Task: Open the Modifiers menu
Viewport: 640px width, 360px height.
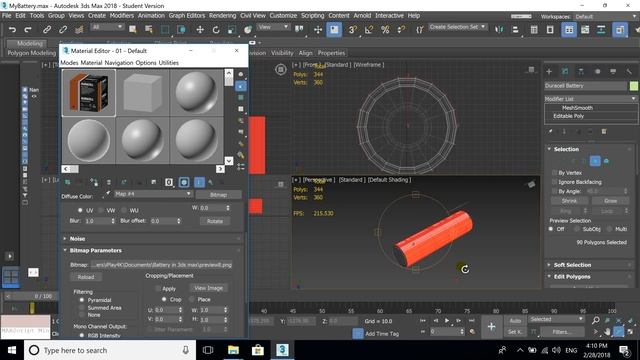Action: pyautogui.click(x=122, y=16)
